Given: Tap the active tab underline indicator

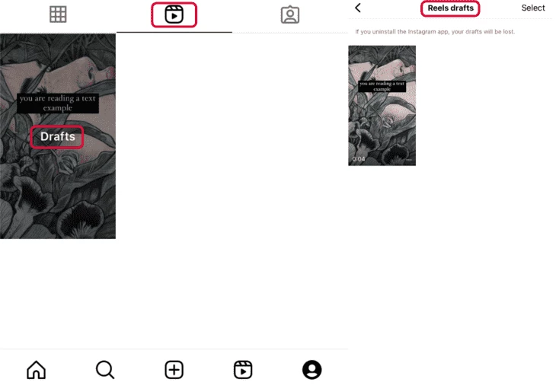Looking at the screenshot, I should [x=174, y=32].
